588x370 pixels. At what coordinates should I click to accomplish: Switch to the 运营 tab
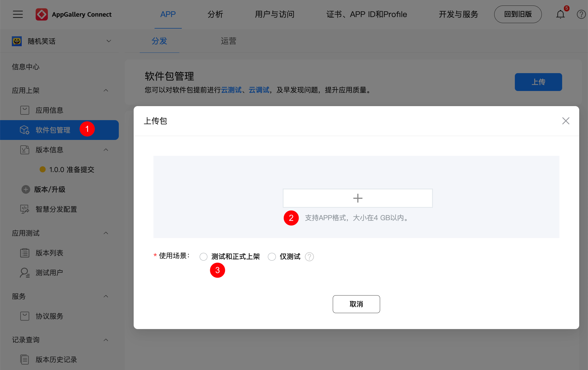pos(228,41)
